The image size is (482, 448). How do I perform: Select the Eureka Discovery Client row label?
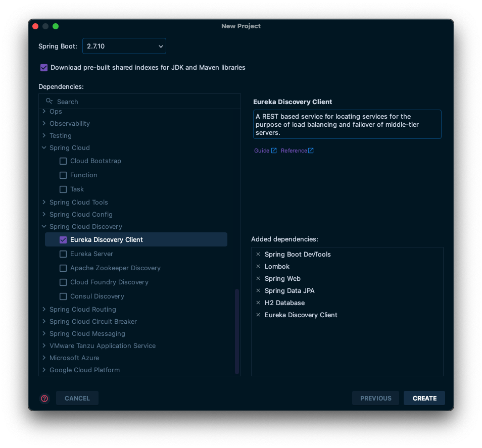coord(107,240)
